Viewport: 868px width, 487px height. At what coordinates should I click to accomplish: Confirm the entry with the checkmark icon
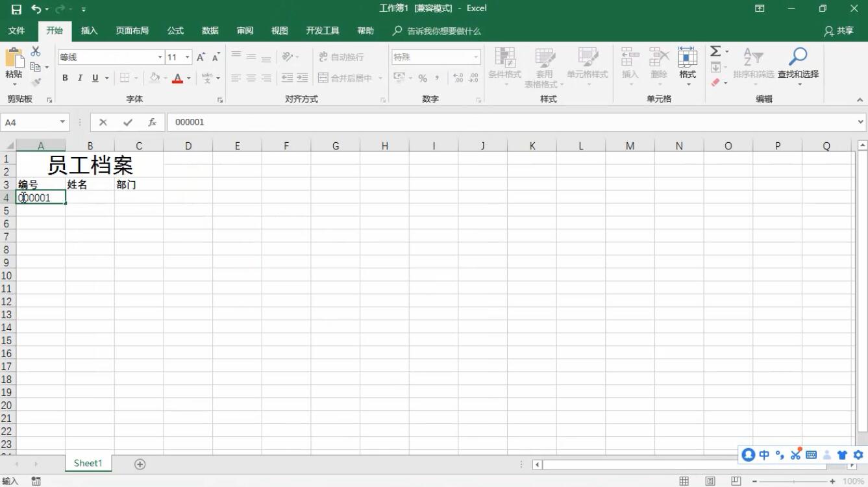coord(128,122)
